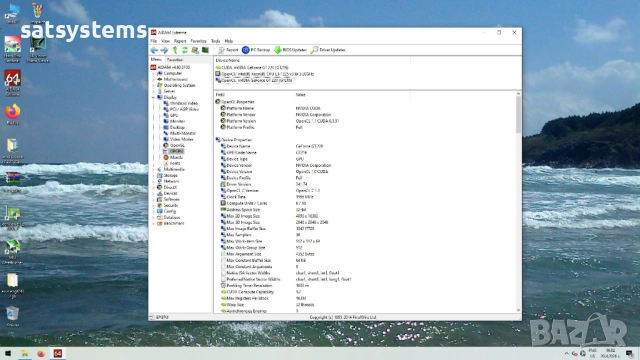This screenshot has width=640, height=360.
Task: Select OpenCL NVIDIA GeForce device entry
Action: click(254, 80)
